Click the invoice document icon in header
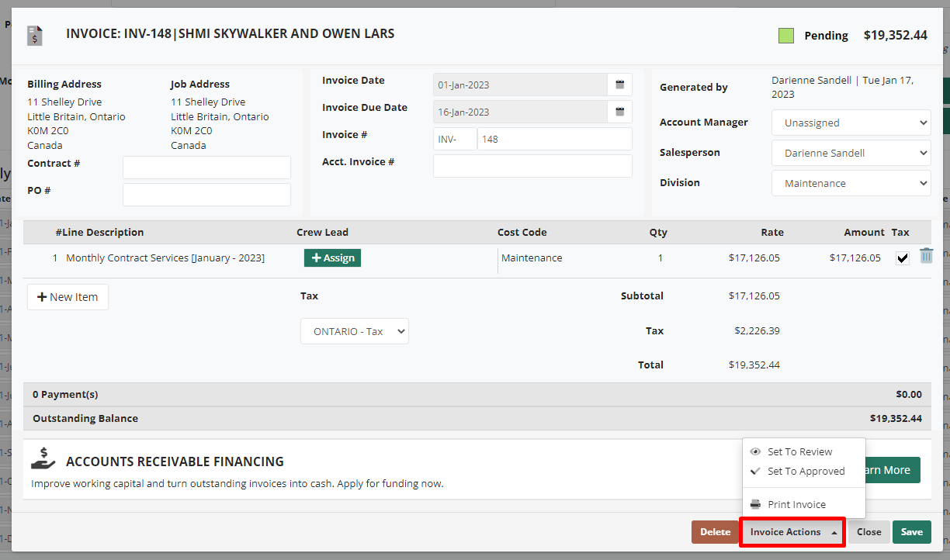This screenshot has width=950, height=560. coord(34,35)
